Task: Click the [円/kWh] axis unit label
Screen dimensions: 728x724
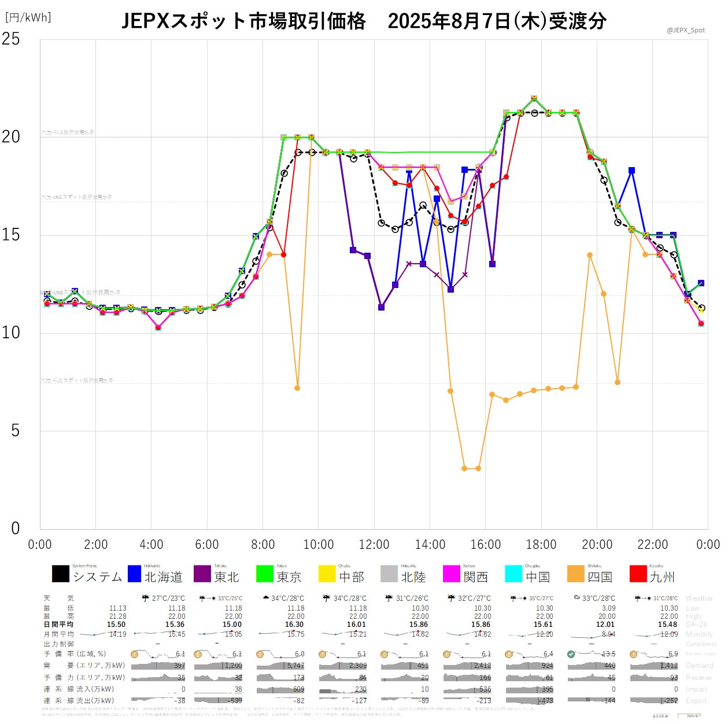Action: pyautogui.click(x=28, y=17)
